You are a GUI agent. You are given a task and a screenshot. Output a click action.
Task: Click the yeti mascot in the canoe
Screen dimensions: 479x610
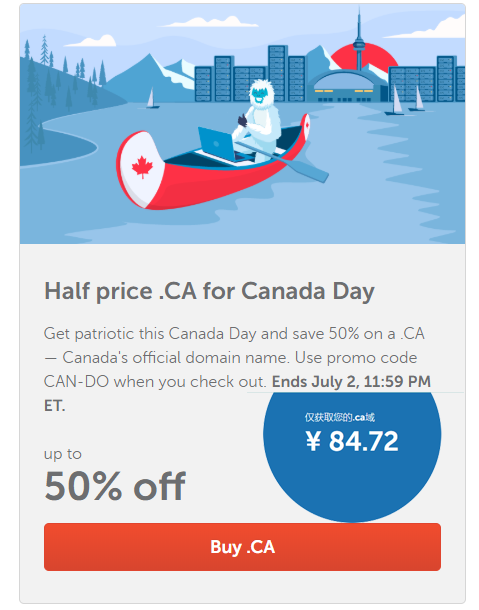(257, 119)
